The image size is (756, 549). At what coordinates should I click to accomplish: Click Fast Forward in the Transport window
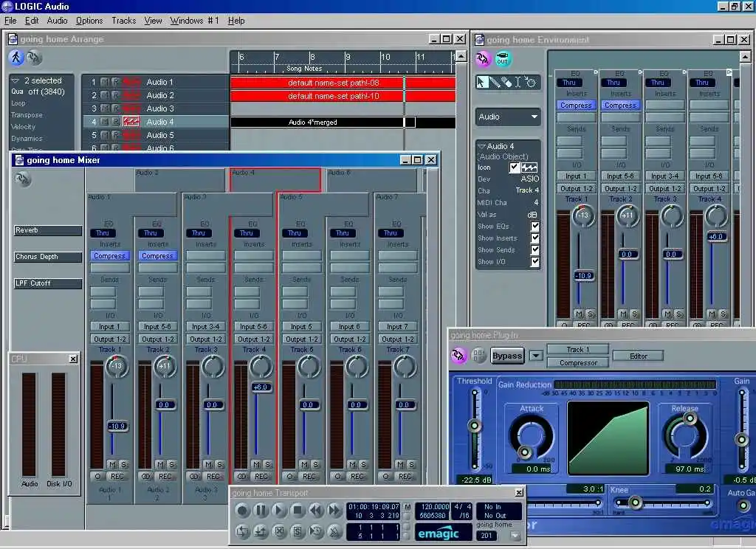coord(334,510)
